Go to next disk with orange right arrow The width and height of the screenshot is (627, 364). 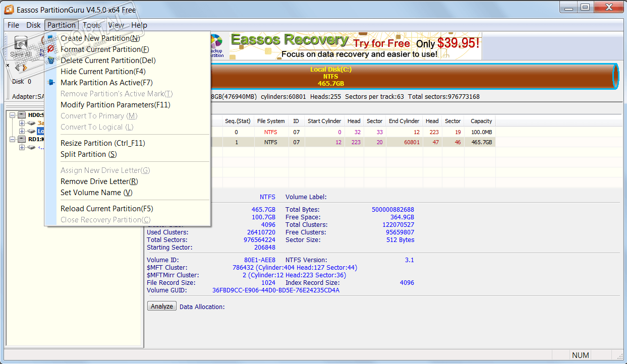click(x=24, y=68)
